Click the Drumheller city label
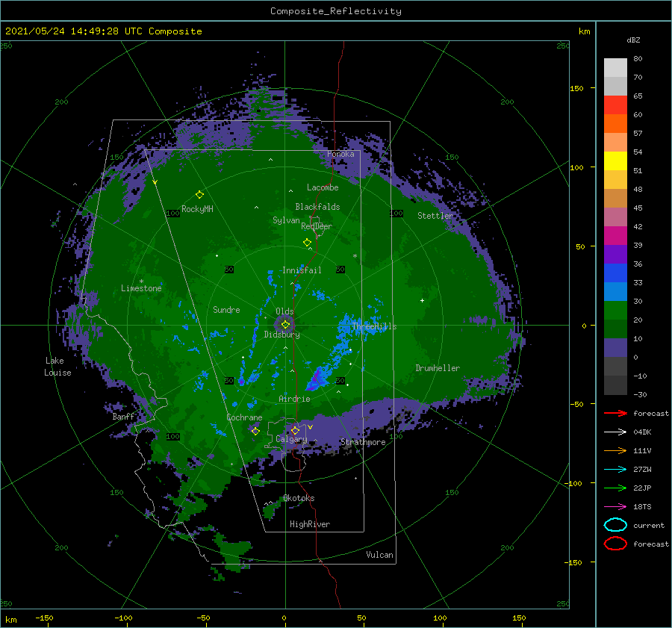 [438, 368]
